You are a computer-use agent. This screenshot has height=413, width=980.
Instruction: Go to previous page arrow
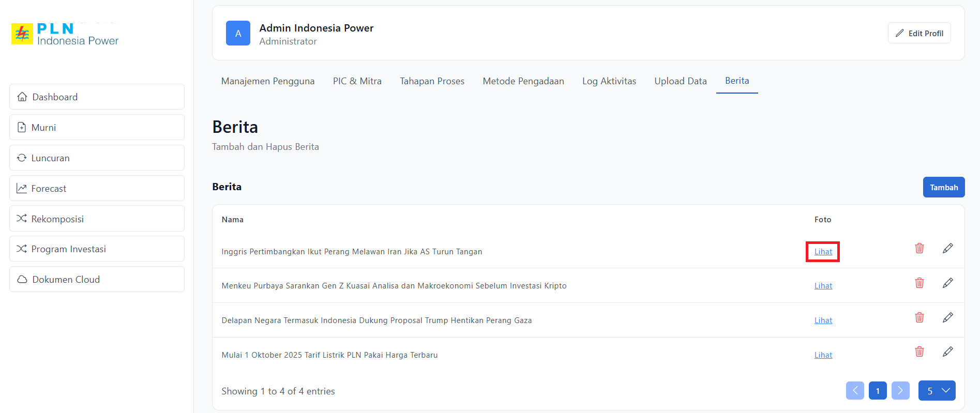[x=855, y=391]
